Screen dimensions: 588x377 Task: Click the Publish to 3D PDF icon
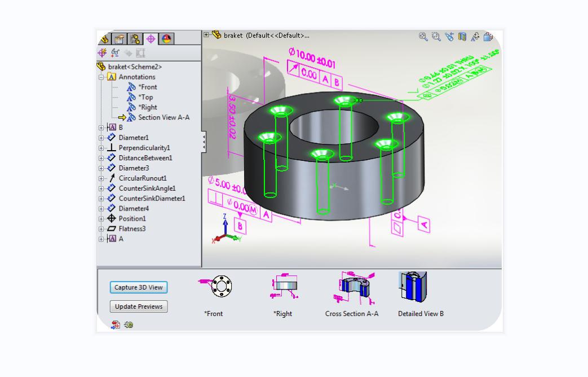coord(116,325)
